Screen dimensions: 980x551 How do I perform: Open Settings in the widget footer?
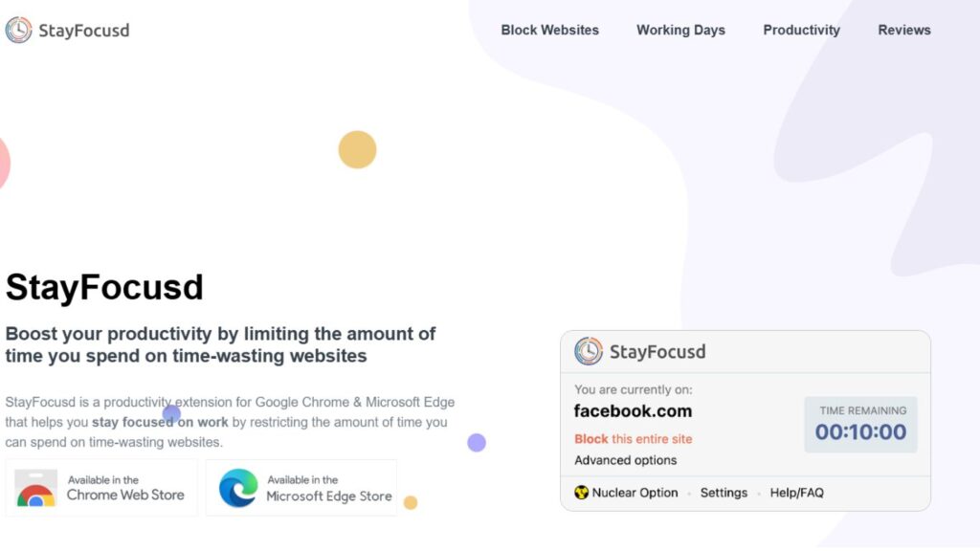coord(724,493)
